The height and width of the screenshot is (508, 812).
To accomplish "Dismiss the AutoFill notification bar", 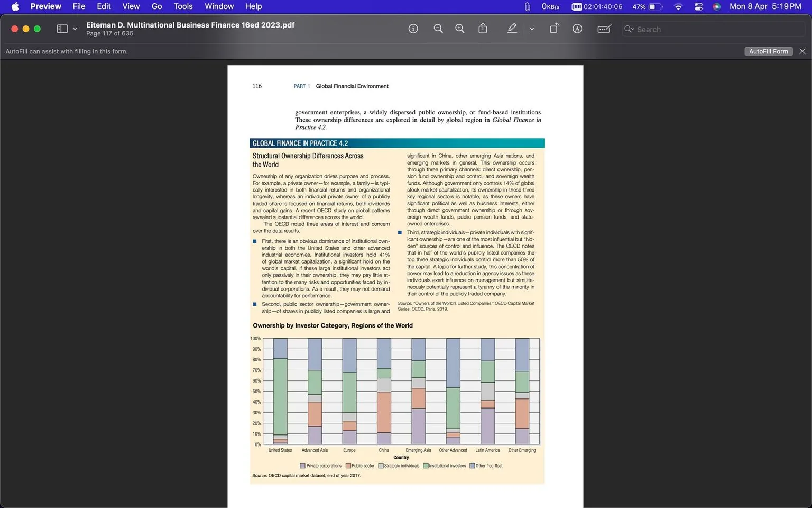I will (x=802, y=51).
